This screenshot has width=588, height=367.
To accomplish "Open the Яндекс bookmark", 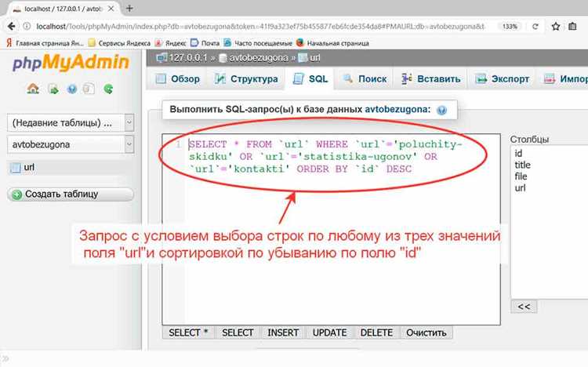I will pos(171,43).
